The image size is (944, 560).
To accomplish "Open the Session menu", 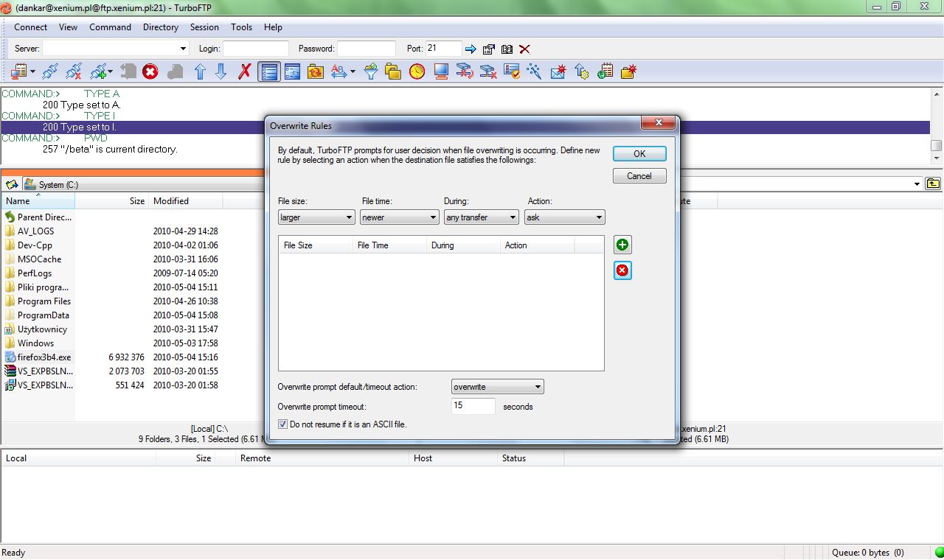I will click(x=204, y=27).
